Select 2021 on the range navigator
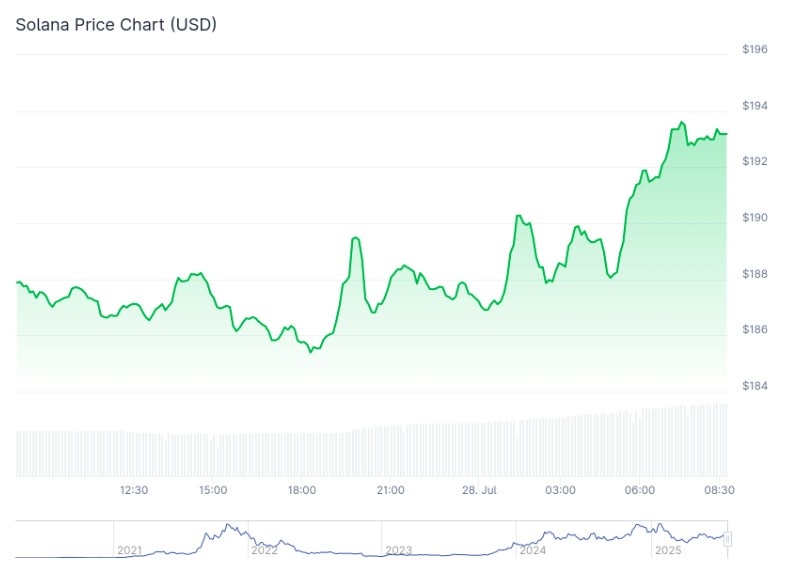The height and width of the screenshot is (577, 797). click(130, 550)
